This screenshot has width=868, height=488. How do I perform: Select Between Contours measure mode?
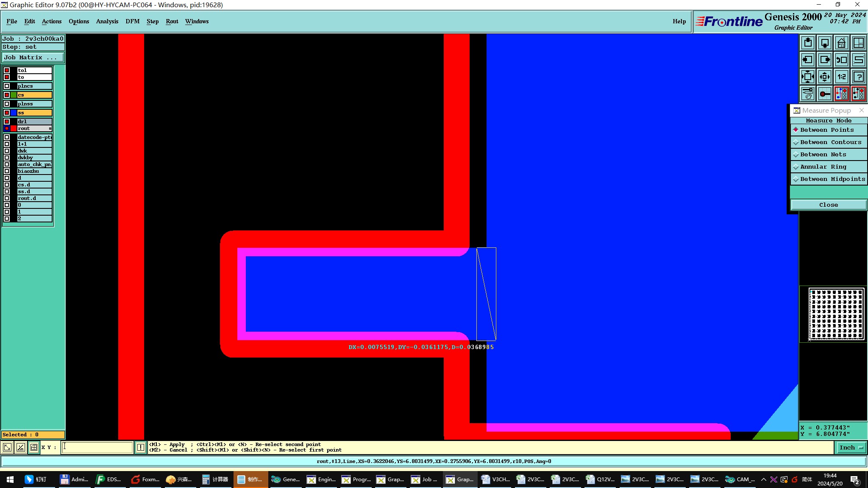pyautogui.click(x=830, y=142)
